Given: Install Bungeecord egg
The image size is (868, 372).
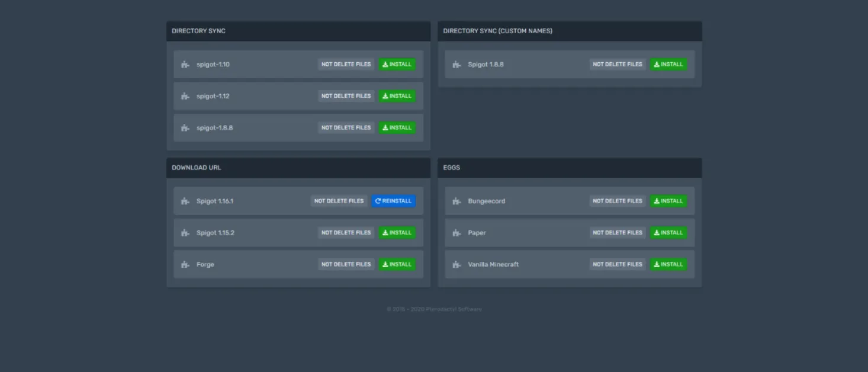Looking at the screenshot, I should [668, 201].
